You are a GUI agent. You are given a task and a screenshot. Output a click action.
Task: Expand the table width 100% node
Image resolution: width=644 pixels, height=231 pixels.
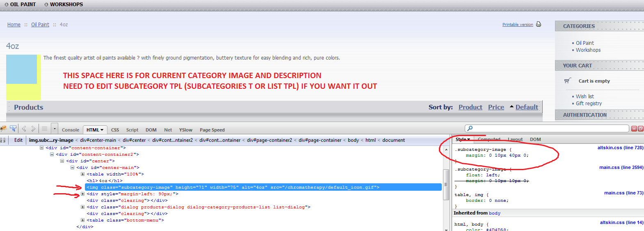click(82, 174)
